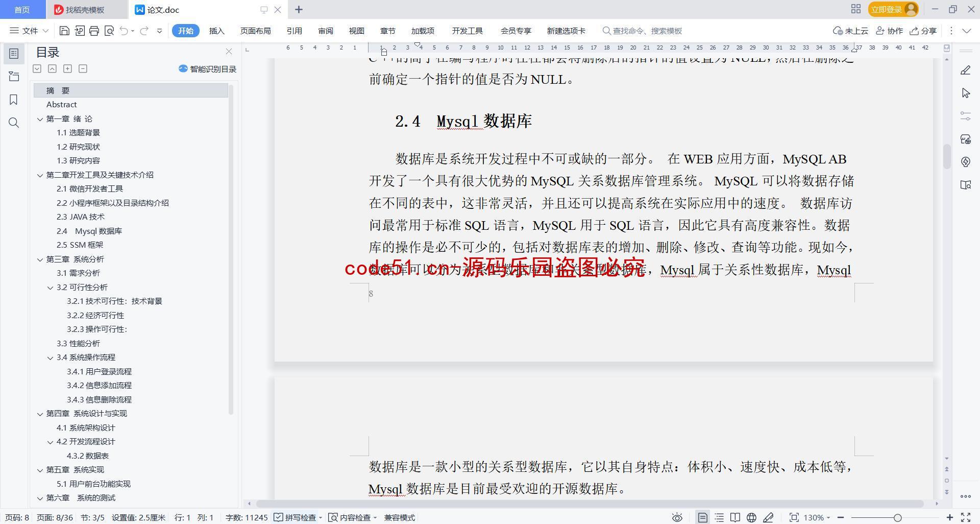
Task: Go to 3.3 性能分析 in outline
Action: point(78,343)
